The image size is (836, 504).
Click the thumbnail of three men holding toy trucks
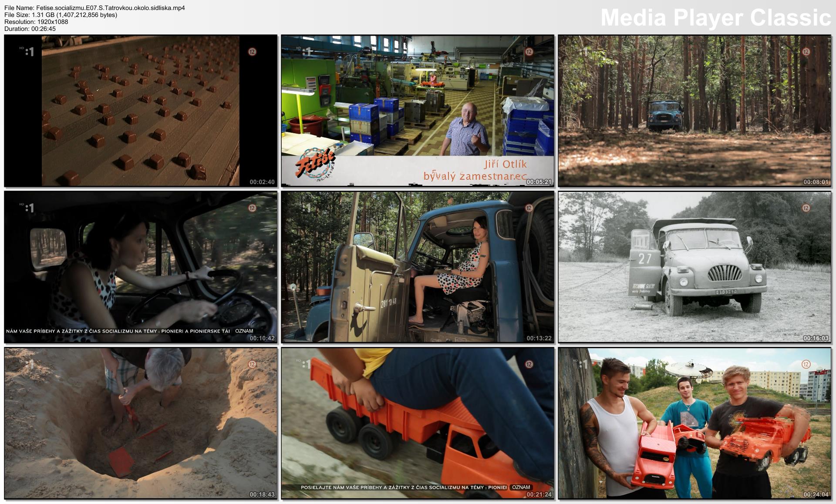coord(694,423)
